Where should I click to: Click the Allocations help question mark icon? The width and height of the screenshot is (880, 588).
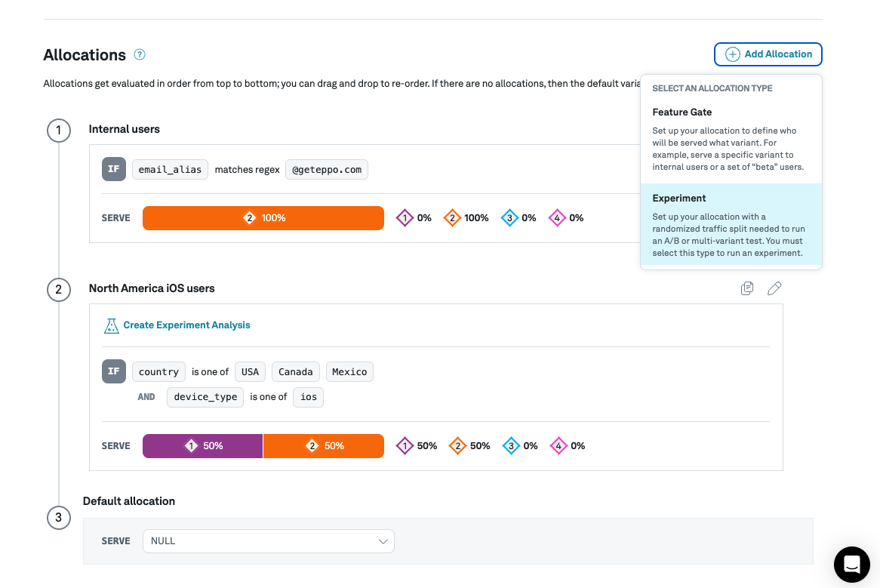coord(139,55)
